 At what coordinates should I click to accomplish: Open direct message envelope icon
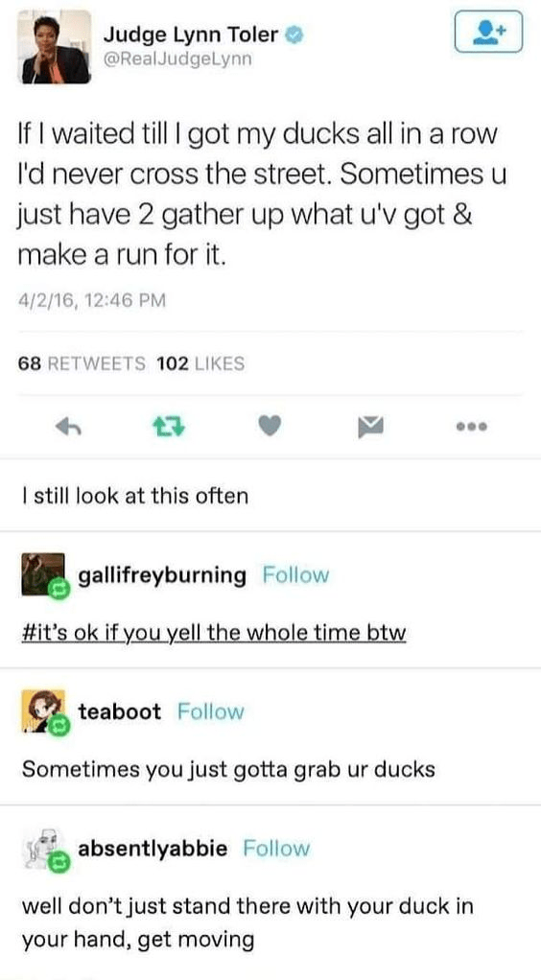[x=369, y=428]
